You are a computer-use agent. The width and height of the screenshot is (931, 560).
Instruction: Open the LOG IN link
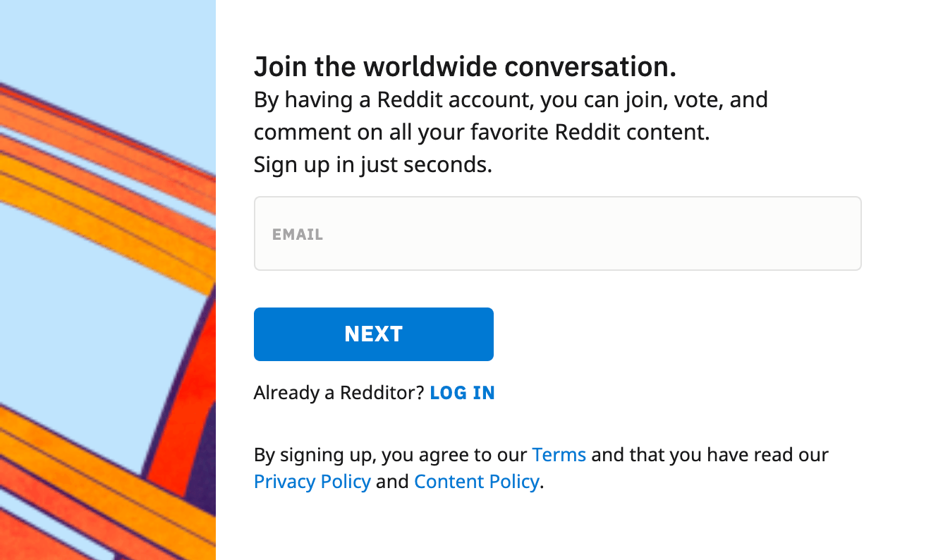[462, 393]
